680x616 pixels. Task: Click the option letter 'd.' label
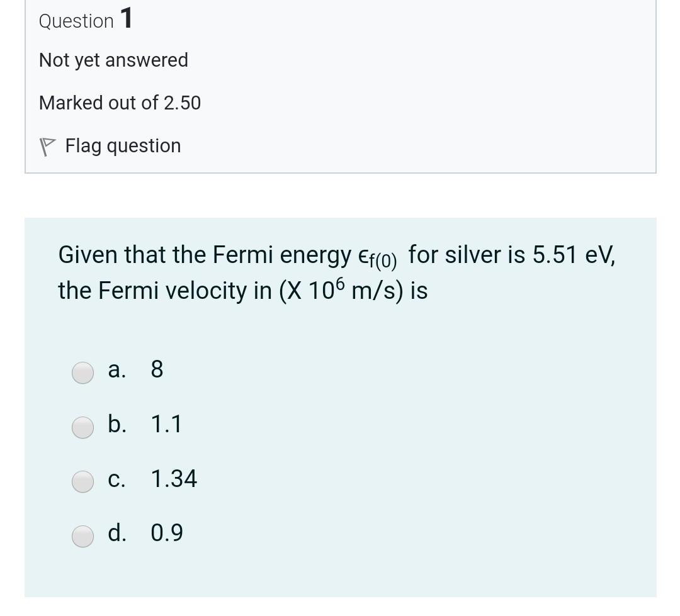coord(117,532)
